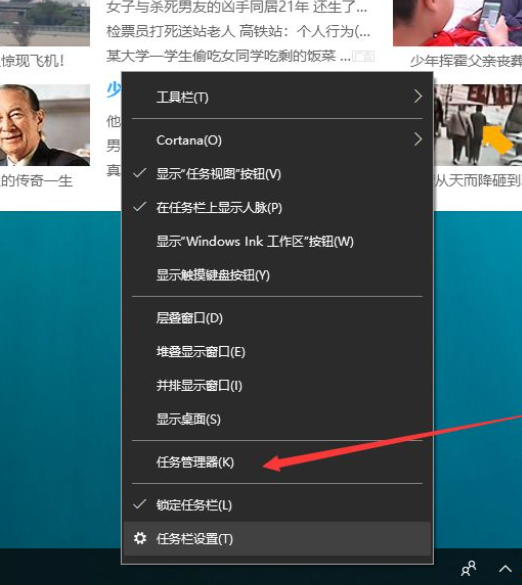Viewport: 522px width, 585px height.
Task: Open the 惊现飞机! caption link
Action: [32, 61]
